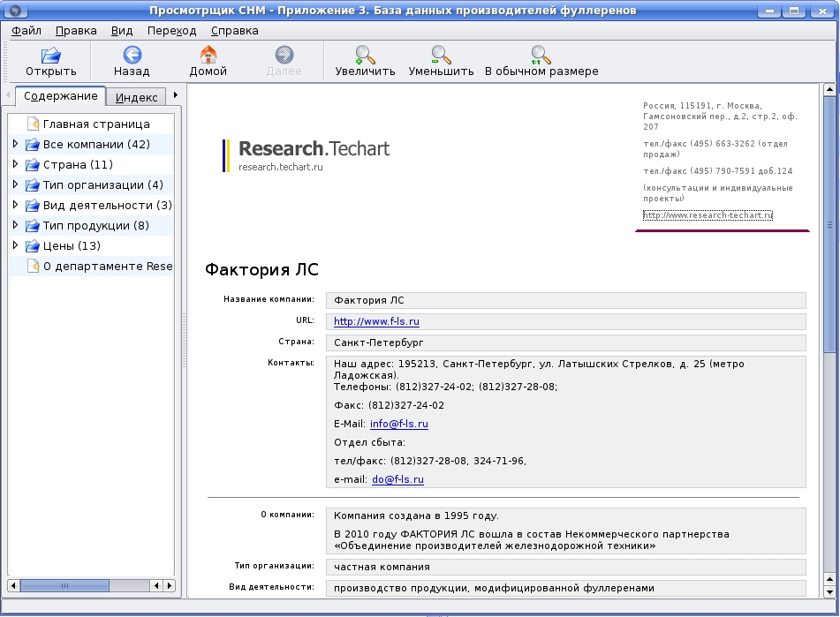Click the Фактория ЛС page heading
Viewport: 840px width, 617px height.
click(261, 269)
